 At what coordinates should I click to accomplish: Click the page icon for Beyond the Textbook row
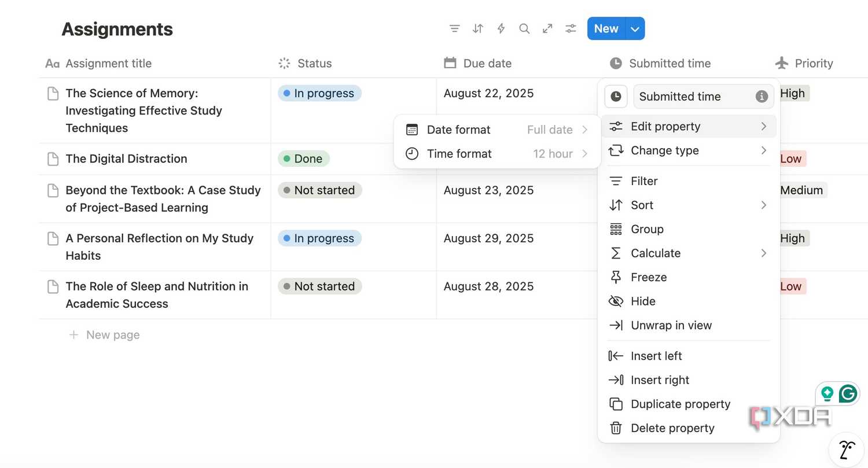click(x=53, y=190)
